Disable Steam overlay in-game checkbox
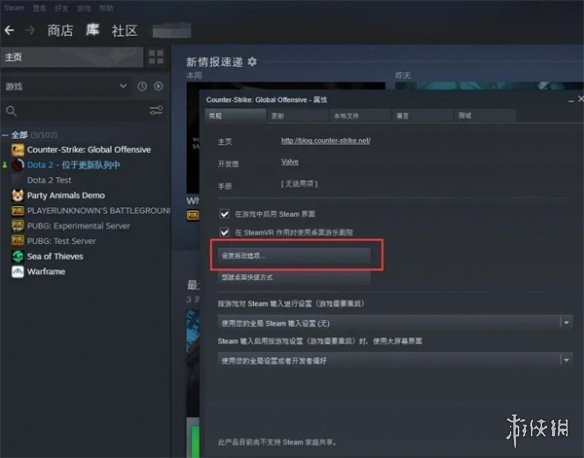 (x=224, y=214)
